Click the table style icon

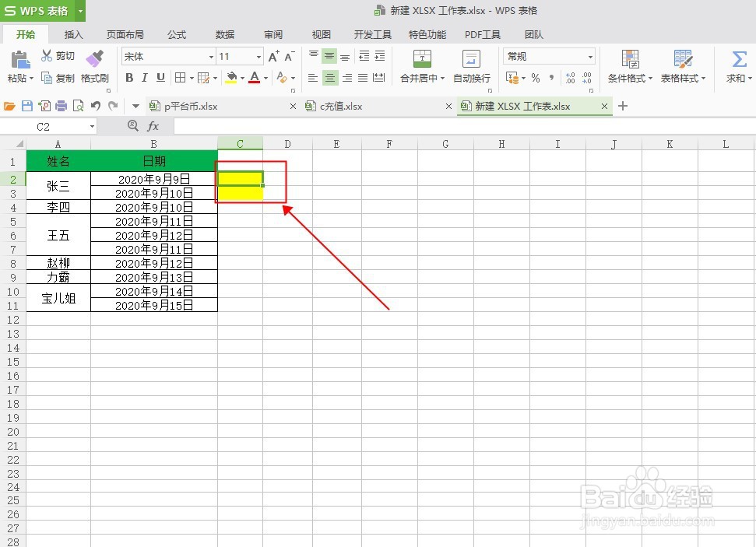point(683,59)
